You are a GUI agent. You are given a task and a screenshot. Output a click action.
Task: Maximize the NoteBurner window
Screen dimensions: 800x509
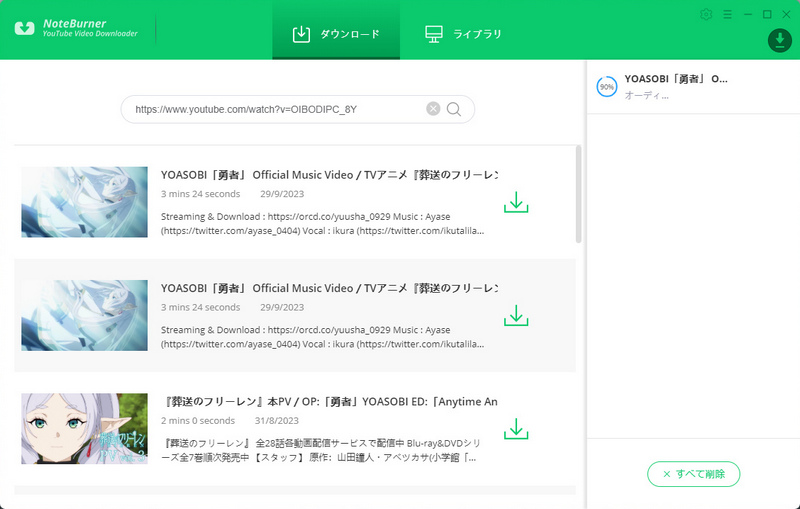767,14
